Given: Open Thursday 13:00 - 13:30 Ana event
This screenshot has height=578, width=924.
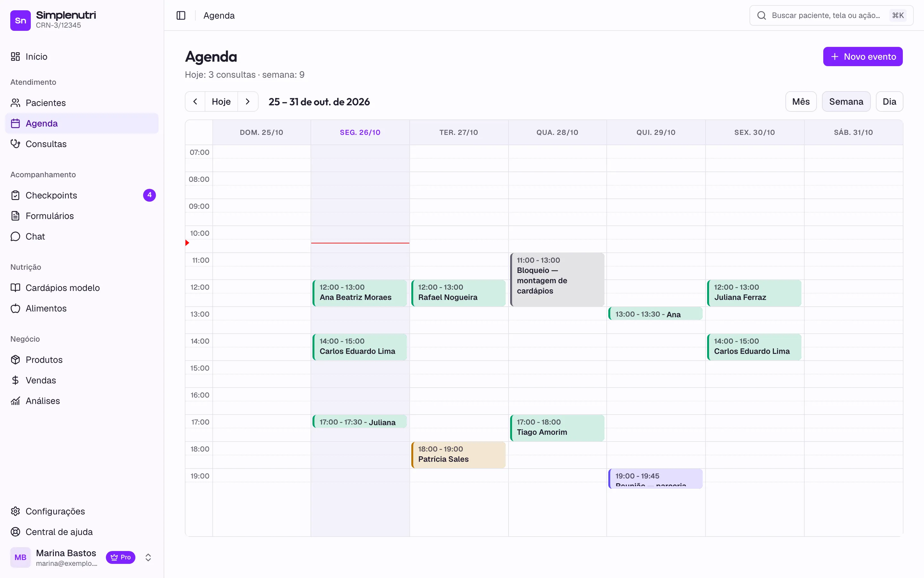Looking at the screenshot, I should pyautogui.click(x=655, y=314).
